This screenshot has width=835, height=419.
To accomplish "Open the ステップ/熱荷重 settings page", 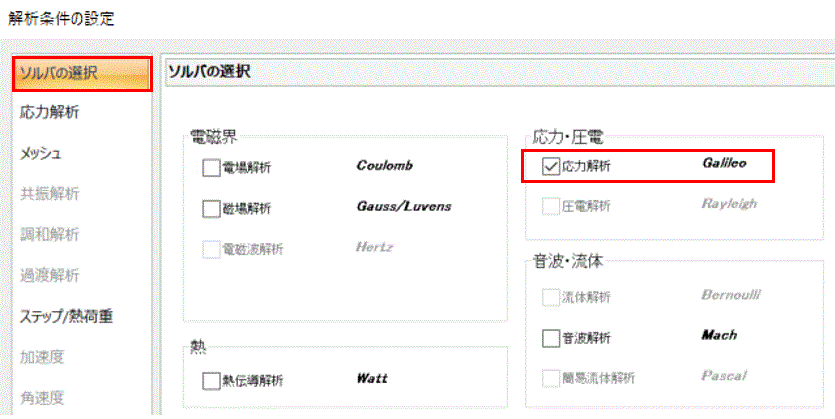I will pos(66,317).
